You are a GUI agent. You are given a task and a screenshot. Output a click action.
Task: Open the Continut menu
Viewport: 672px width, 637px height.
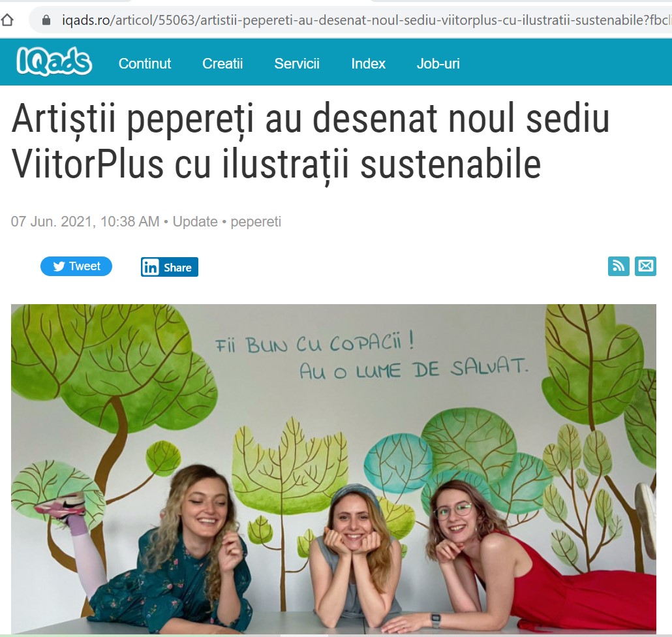[x=145, y=63]
